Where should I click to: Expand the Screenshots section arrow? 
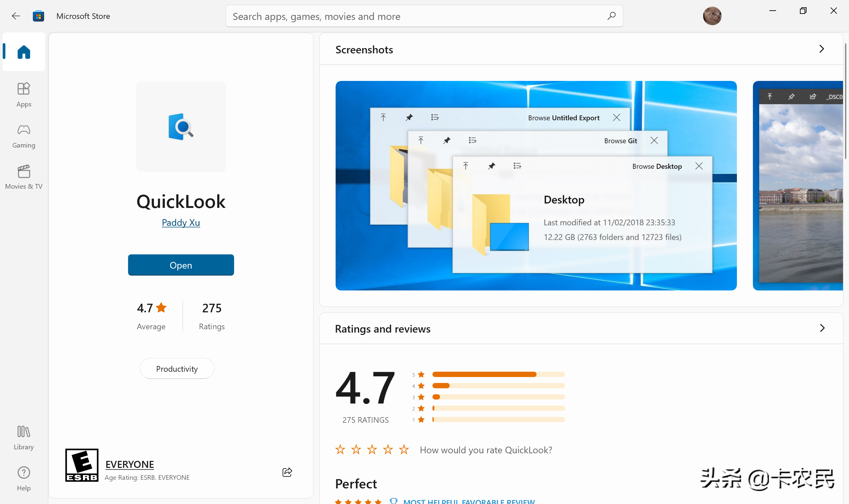tap(822, 49)
